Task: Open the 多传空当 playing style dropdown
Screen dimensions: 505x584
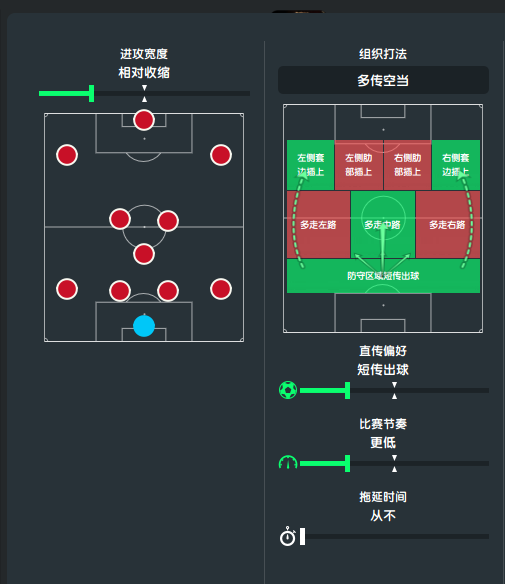Action: pyautogui.click(x=383, y=80)
